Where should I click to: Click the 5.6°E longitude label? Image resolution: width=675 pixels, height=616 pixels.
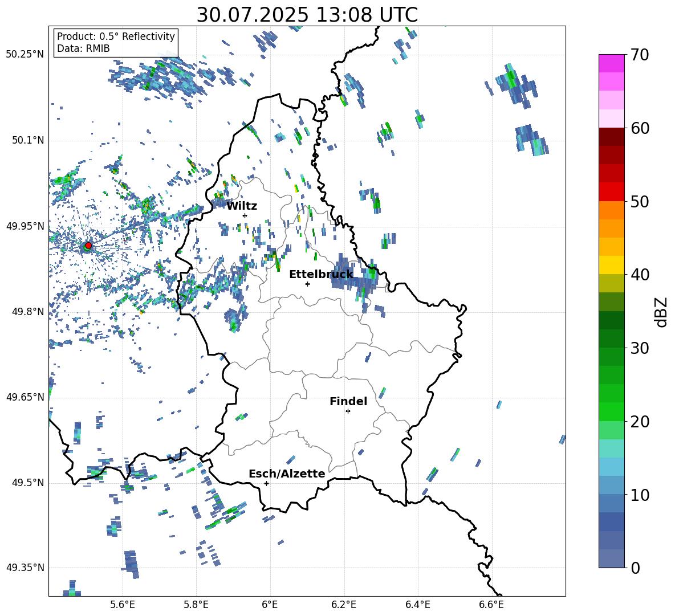[123, 605]
